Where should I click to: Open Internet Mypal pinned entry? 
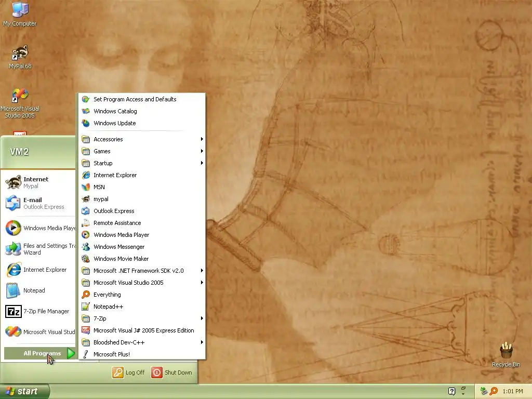(x=38, y=182)
